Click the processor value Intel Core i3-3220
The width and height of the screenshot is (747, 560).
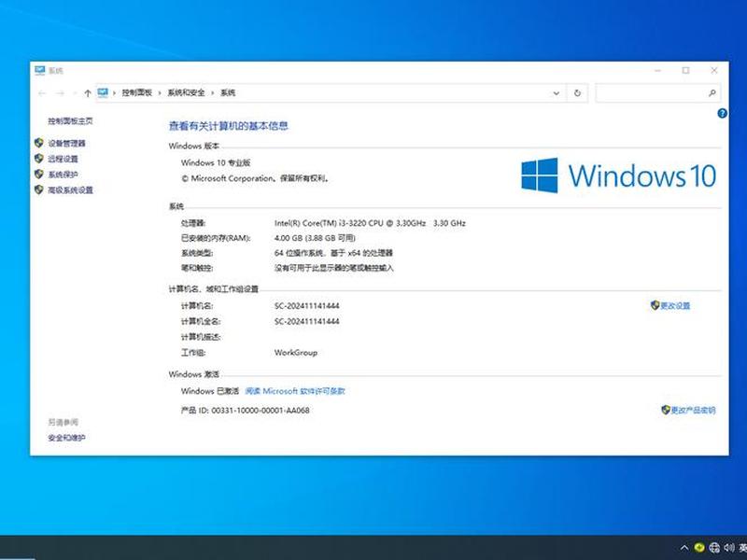point(370,223)
